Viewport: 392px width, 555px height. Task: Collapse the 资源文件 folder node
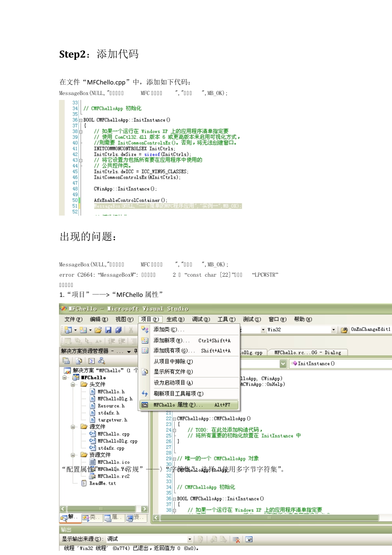(x=73, y=455)
